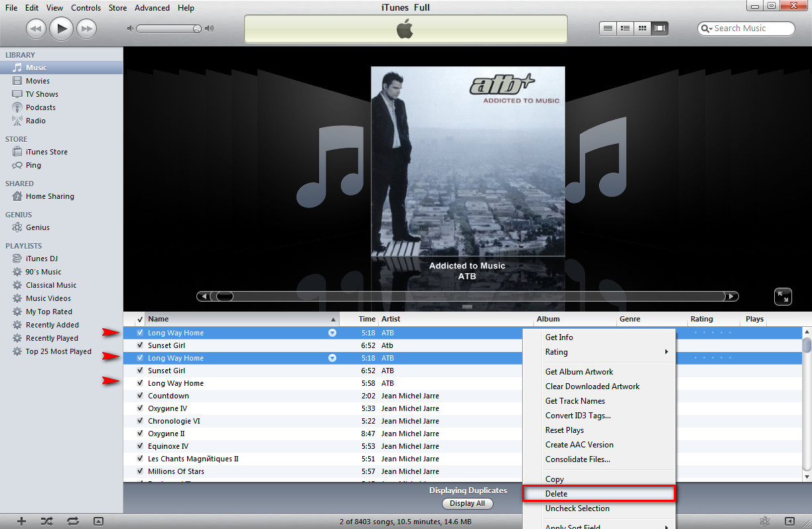Click the Addicted to Music album cover
Screen dimensions: 812x529
click(x=468, y=161)
